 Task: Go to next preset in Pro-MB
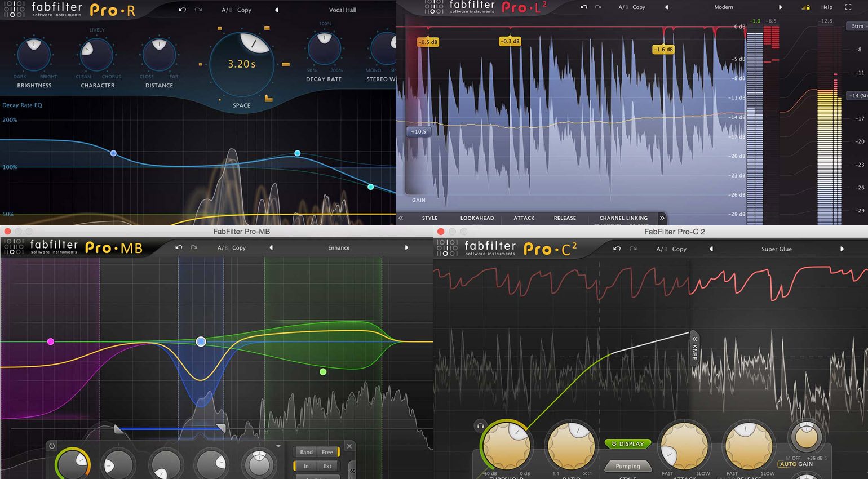pyautogui.click(x=406, y=247)
